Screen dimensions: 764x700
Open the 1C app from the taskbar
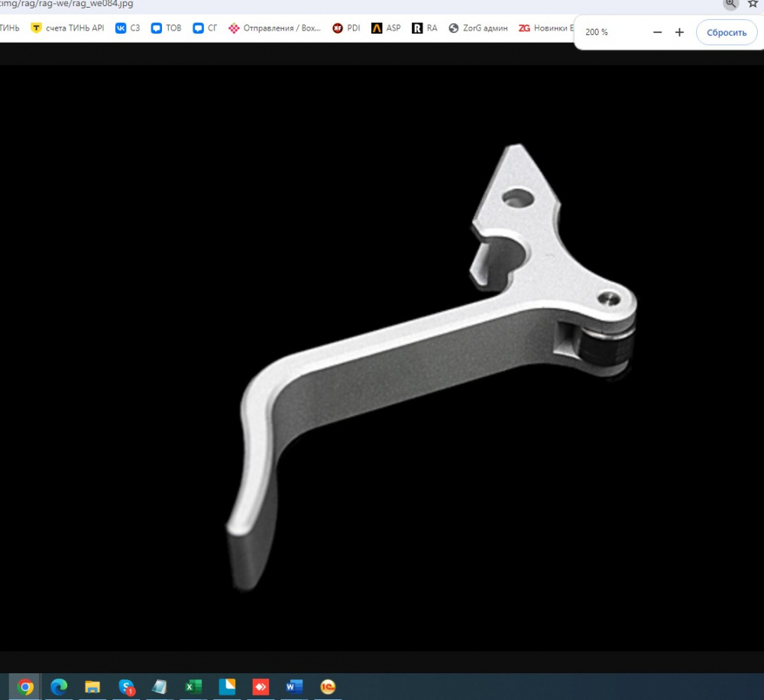pyautogui.click(x=328, y=687)
